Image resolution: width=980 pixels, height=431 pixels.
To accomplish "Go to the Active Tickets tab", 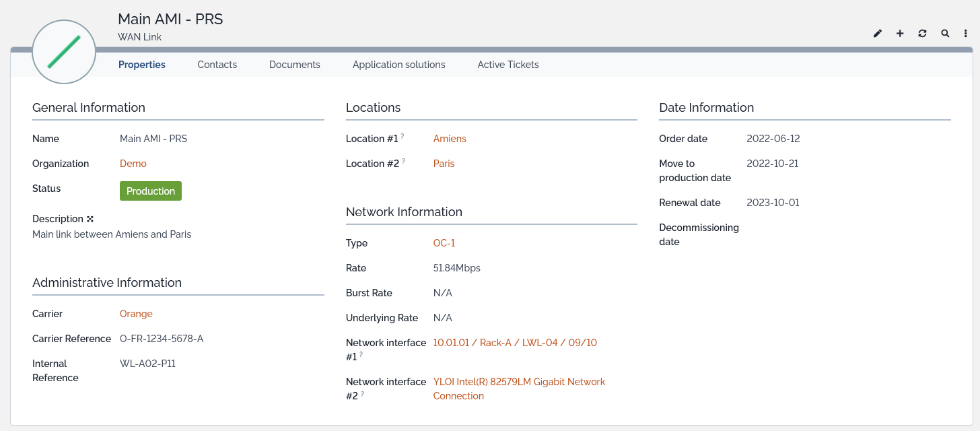I will point(508,65).
